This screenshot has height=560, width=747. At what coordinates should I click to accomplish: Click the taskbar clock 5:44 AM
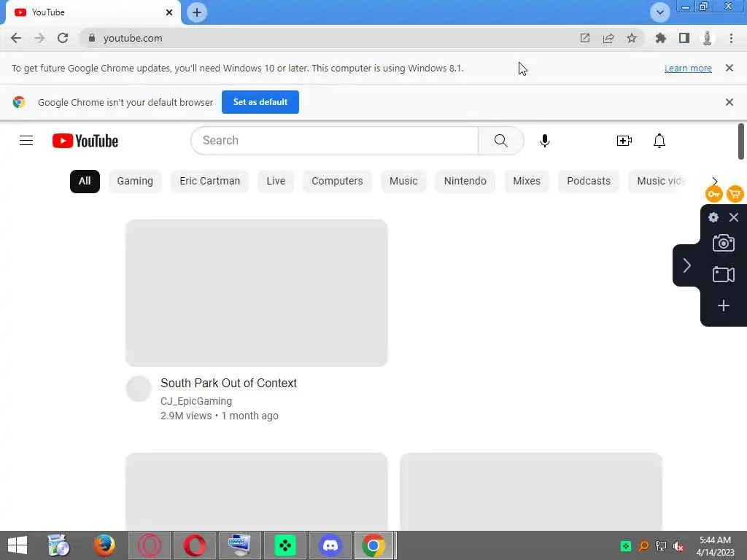(715, 540)
